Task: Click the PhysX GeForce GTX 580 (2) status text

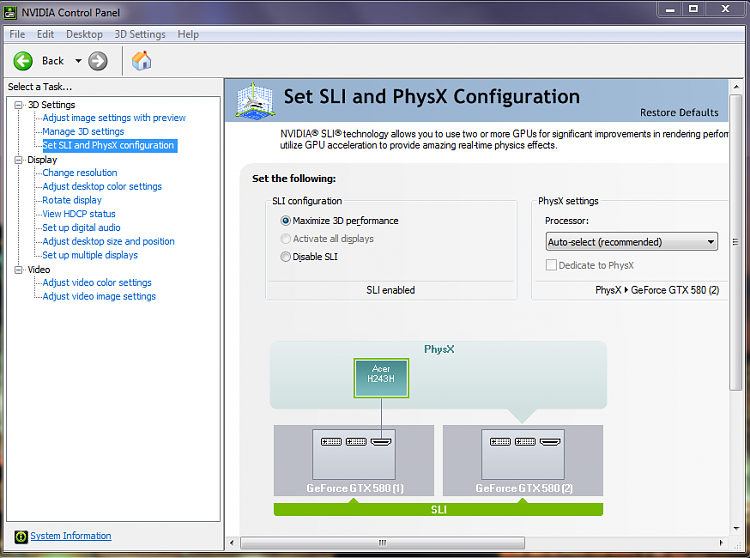Action: 657,290
